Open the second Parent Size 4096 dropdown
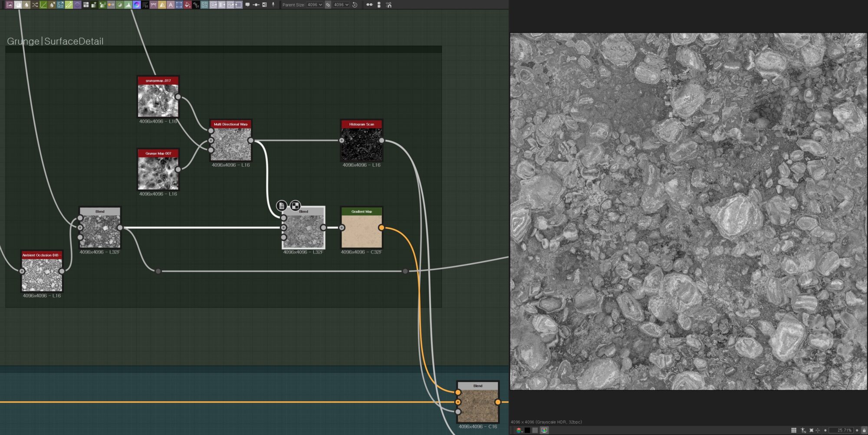This screenshot has width=868, height=435. pos(341,5)
